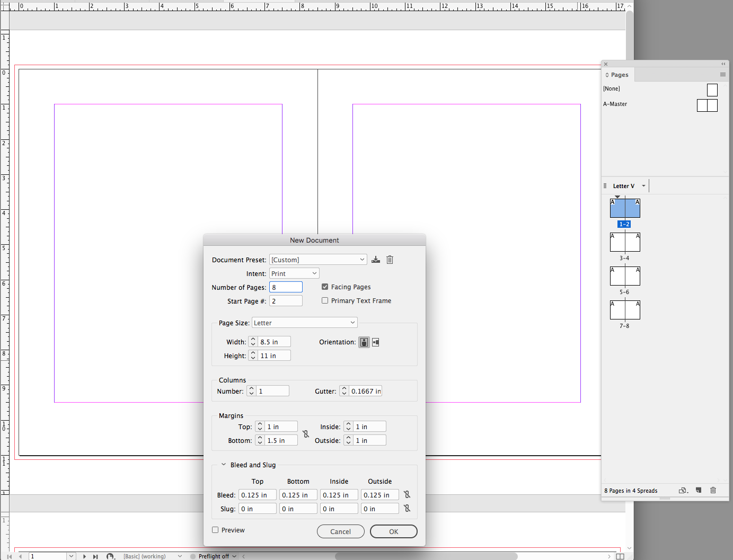This screenshot has width=733, height=560.
Task: Click the bleed values link icon
Action: click(407, 494)
